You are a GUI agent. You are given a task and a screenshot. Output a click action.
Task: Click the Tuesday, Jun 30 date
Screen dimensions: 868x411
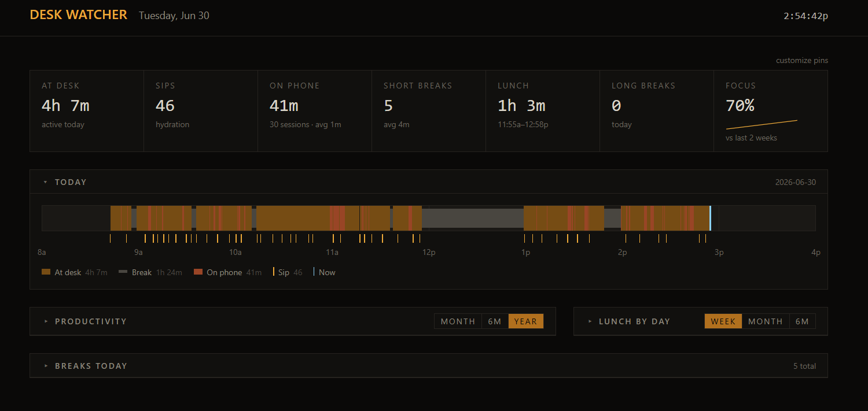click(x=174, y=16)
